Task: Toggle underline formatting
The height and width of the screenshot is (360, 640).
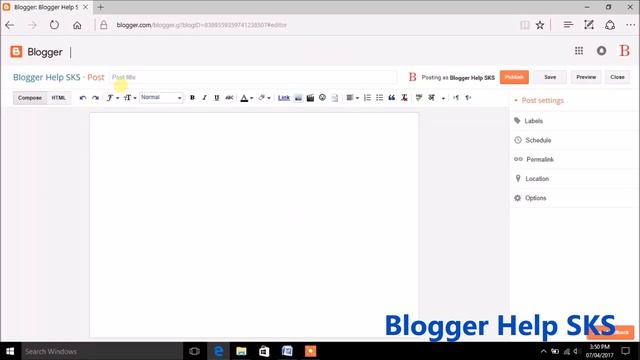Action: (217, 98)
